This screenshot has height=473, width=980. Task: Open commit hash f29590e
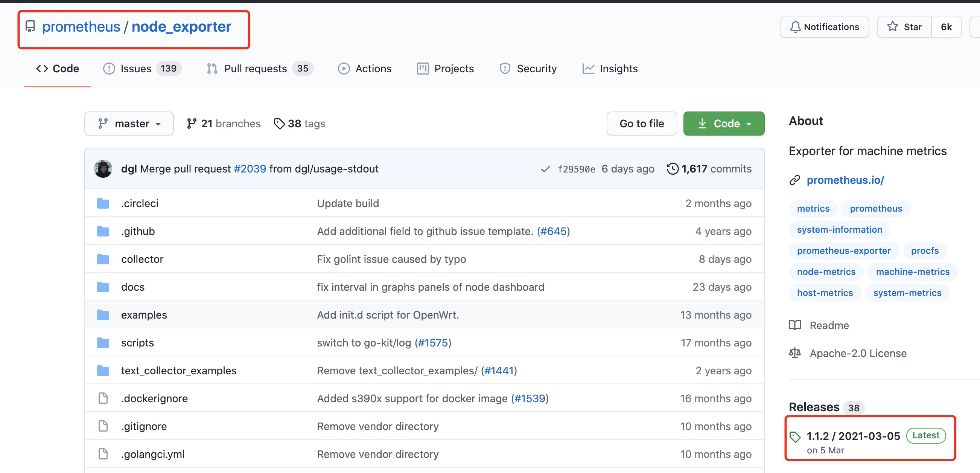pos(576,169)
